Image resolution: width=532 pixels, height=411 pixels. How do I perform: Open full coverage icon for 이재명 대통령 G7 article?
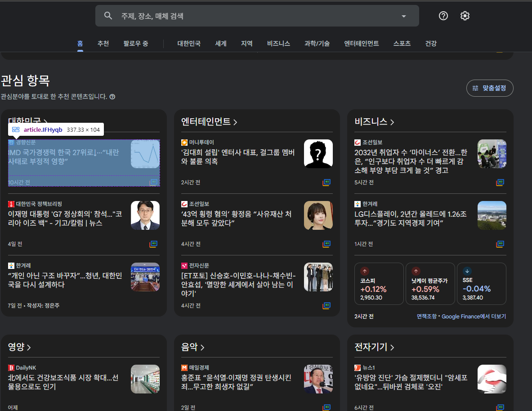point(153,244)
